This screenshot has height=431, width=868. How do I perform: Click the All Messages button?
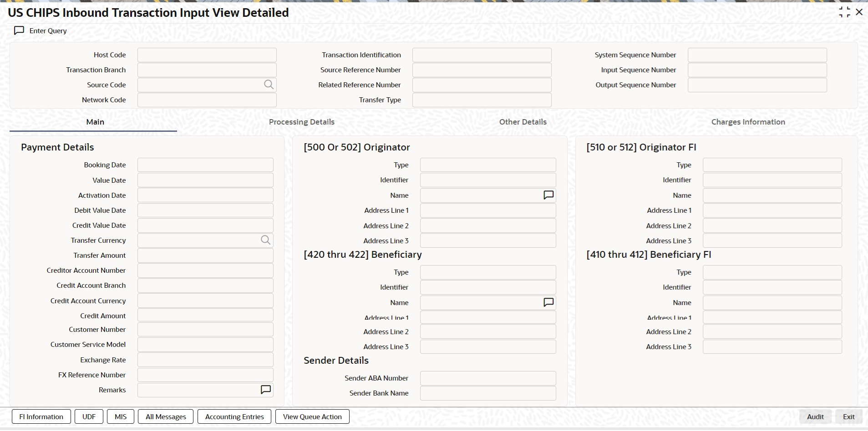[165, 416]
